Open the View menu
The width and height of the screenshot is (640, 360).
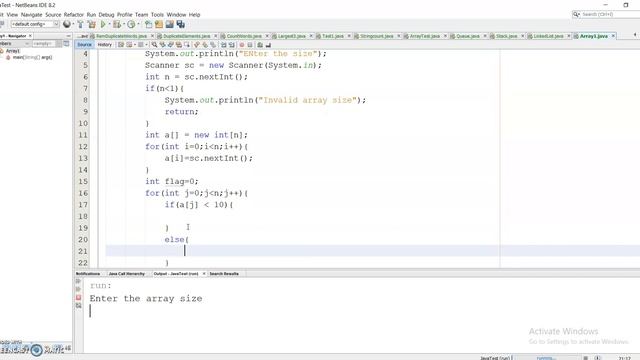(x=12, y=15)
